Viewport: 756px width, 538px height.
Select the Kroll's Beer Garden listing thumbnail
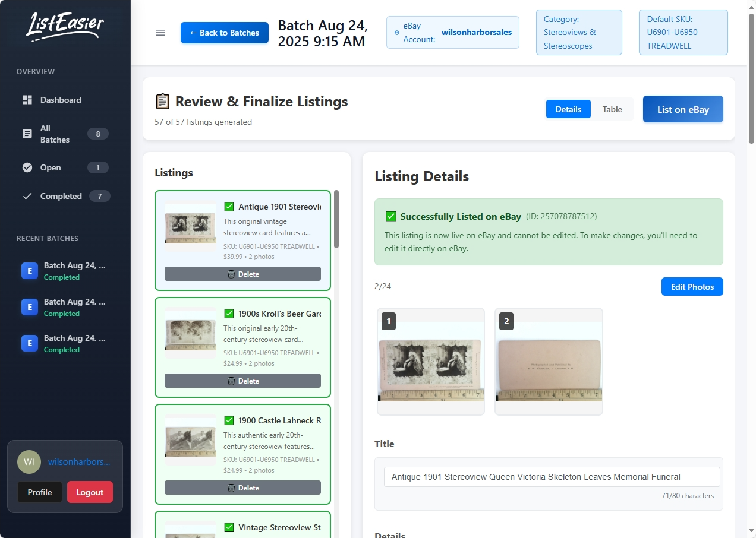pos(190,333)
